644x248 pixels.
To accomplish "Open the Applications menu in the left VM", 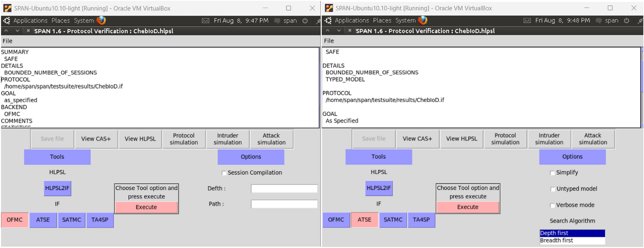I will point(30,21).
